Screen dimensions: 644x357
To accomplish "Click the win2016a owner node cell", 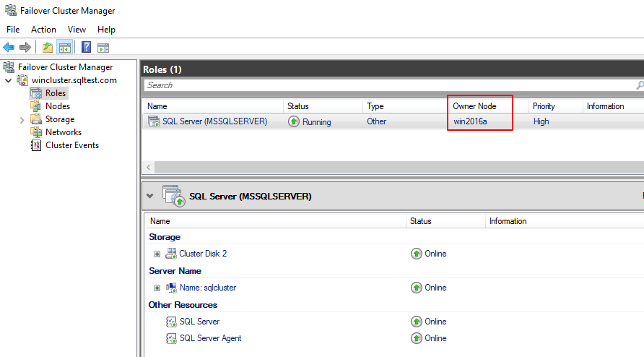I will (x=470, y=121).
